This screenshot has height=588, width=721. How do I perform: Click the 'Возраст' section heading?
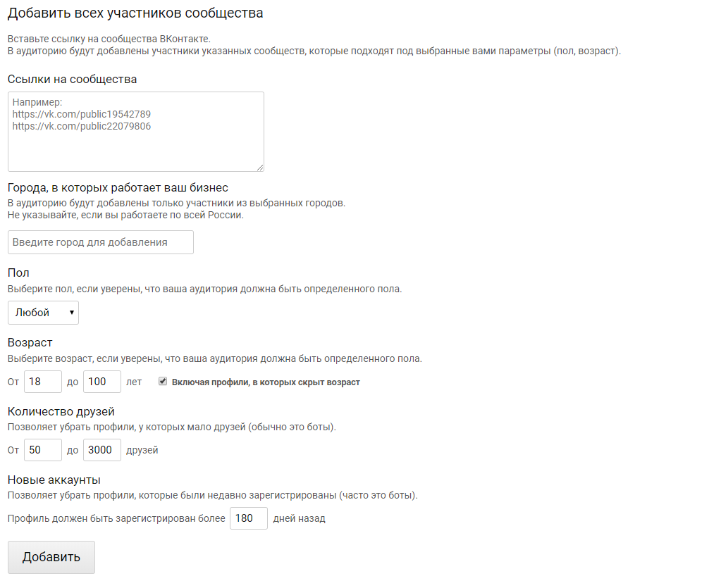[x=30, y=342]
